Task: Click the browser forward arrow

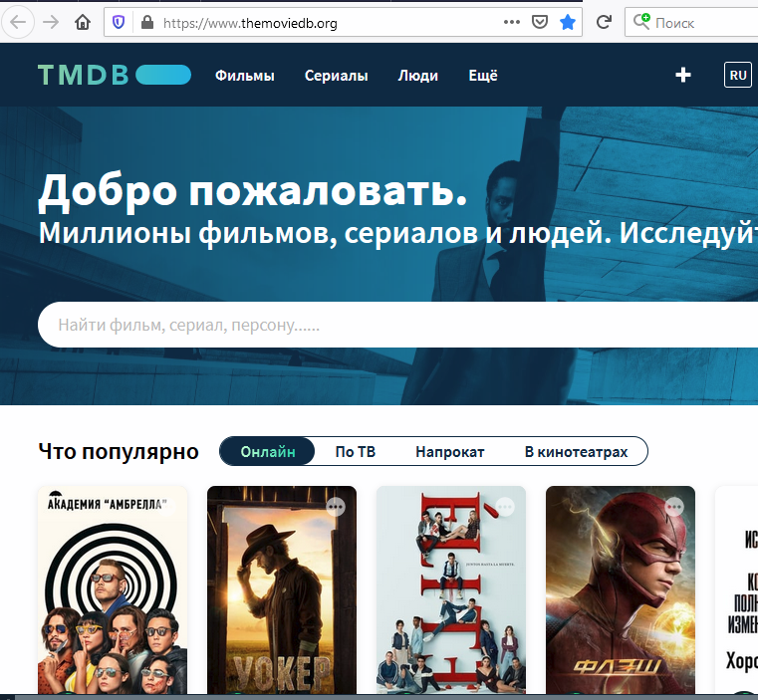Action: pyautogui.click(x=51, y=22)
